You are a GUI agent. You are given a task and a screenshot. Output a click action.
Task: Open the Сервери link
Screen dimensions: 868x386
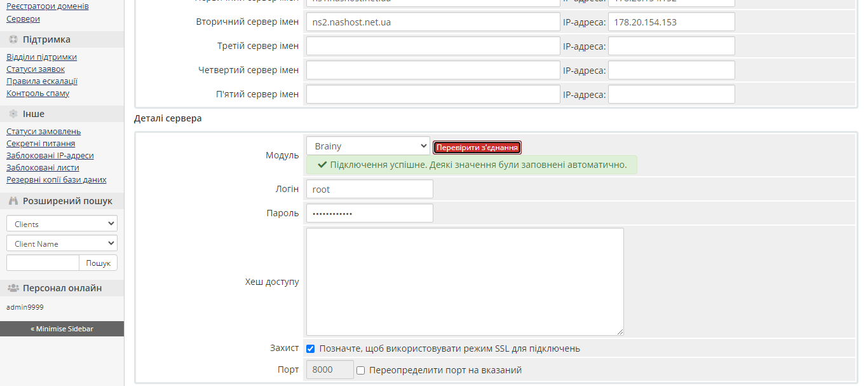point(23,18)
